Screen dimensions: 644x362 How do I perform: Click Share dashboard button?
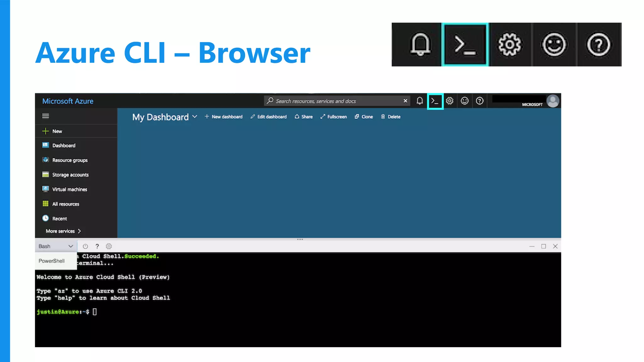[x=303, y=117]
